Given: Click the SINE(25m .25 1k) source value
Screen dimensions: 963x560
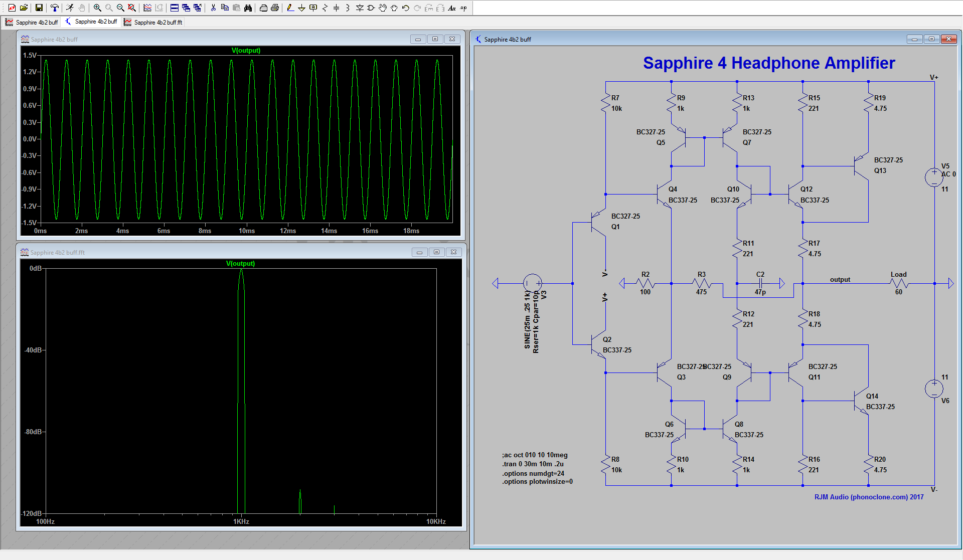Looking at the screenshot, I should point(527,319).
